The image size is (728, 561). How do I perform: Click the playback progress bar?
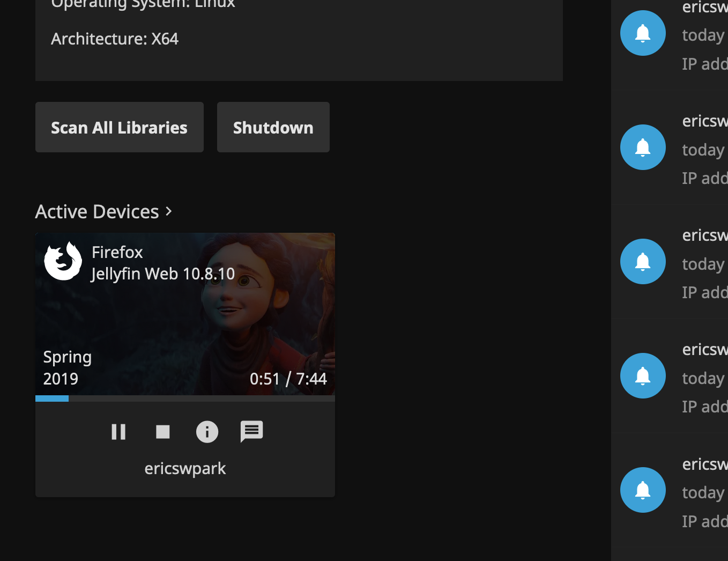(185, 398)
